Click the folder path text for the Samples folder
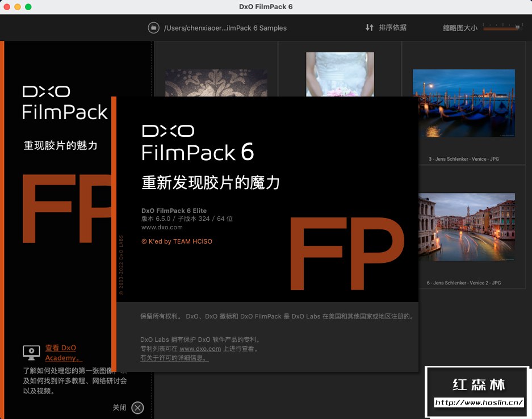The image size is (532, 419). pyautogui.click(x=225, y=28)
